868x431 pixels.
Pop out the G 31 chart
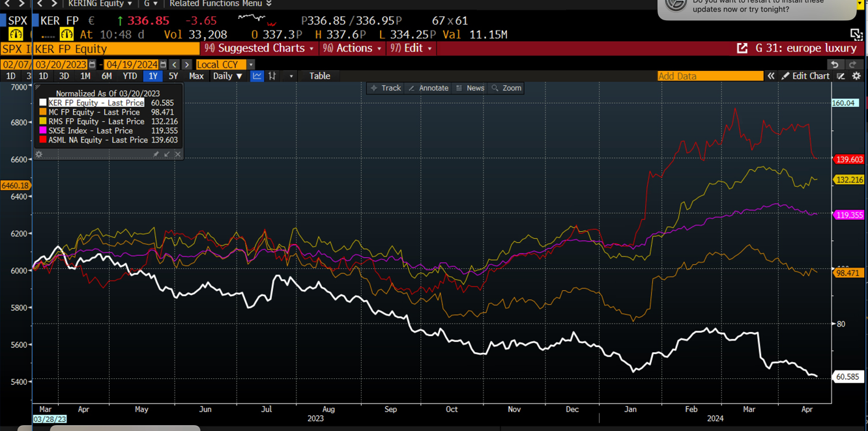[742, 48]
